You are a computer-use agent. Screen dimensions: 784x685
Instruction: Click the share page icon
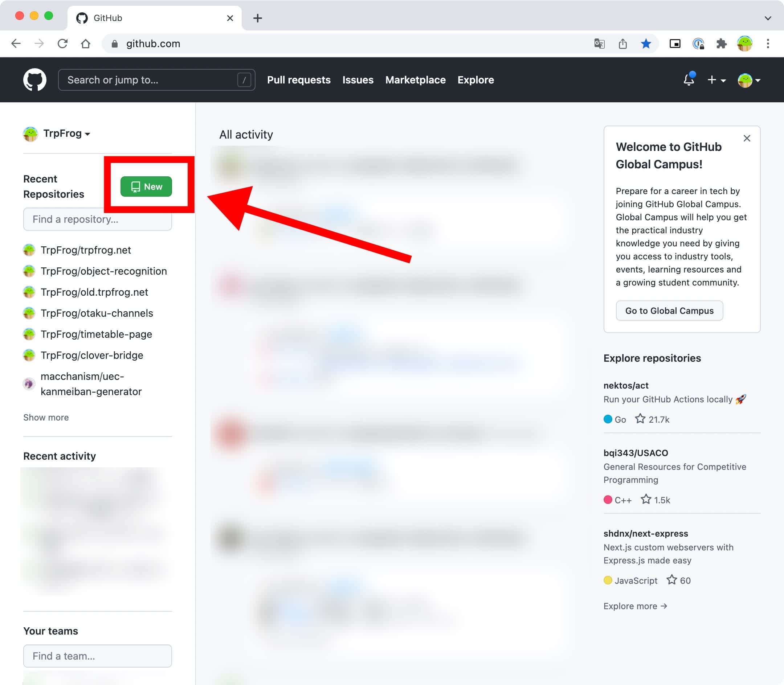point(622,44)
